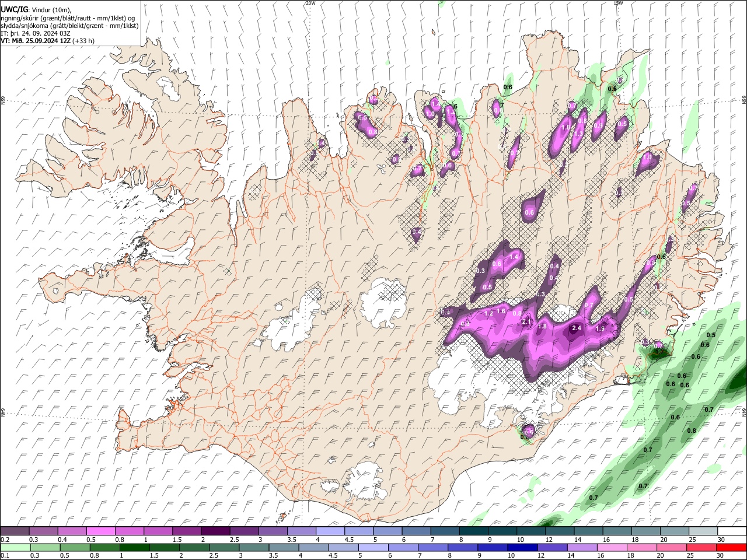Click the 'IT: þri. 24. 09. 2024 03Z' line
Viewport: 747px width, 560px height.
tap(34, 33)
